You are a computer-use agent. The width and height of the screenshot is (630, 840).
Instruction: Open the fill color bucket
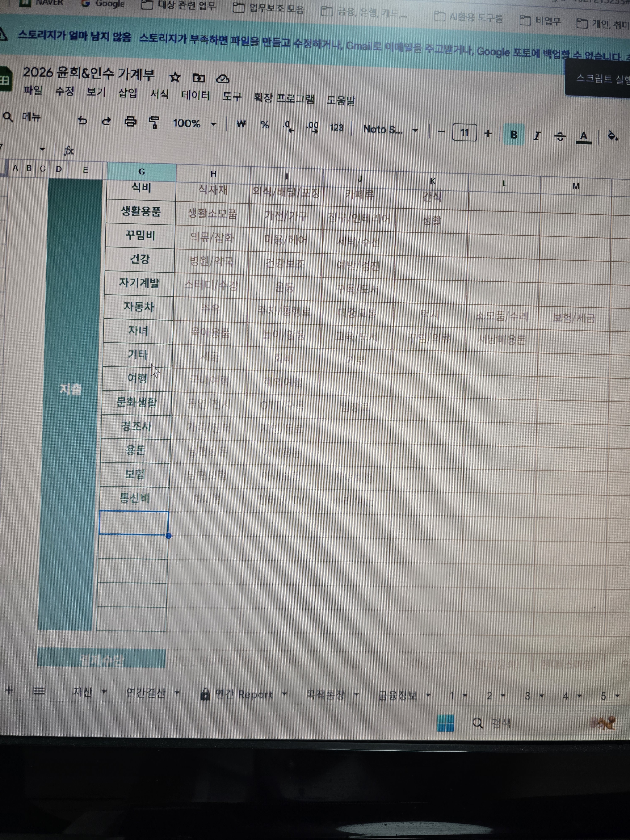[612, 136]
